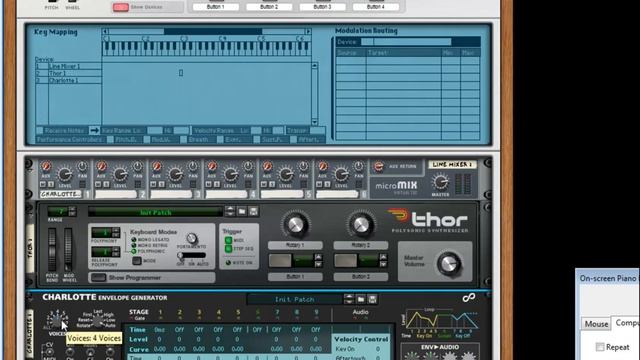This screenshot has height=360, width=640.
Task: Click right arrow of keyboard range scrollbar
Action: point(308,31)
